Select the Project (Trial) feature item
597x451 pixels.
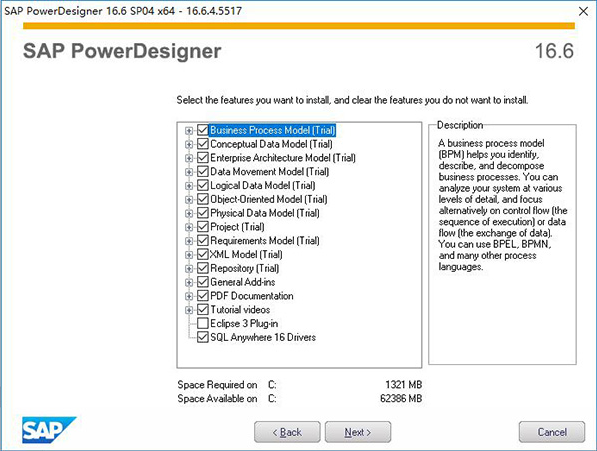tap(237, 227)
